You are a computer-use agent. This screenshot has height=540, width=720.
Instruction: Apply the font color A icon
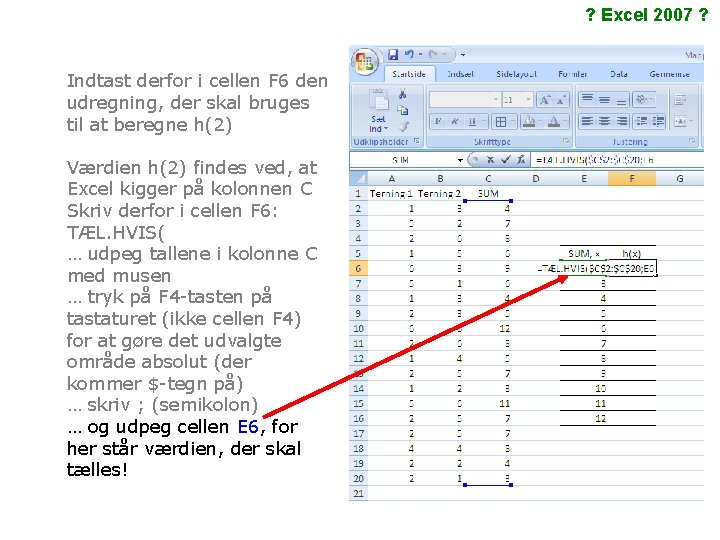tap(554, 122)
